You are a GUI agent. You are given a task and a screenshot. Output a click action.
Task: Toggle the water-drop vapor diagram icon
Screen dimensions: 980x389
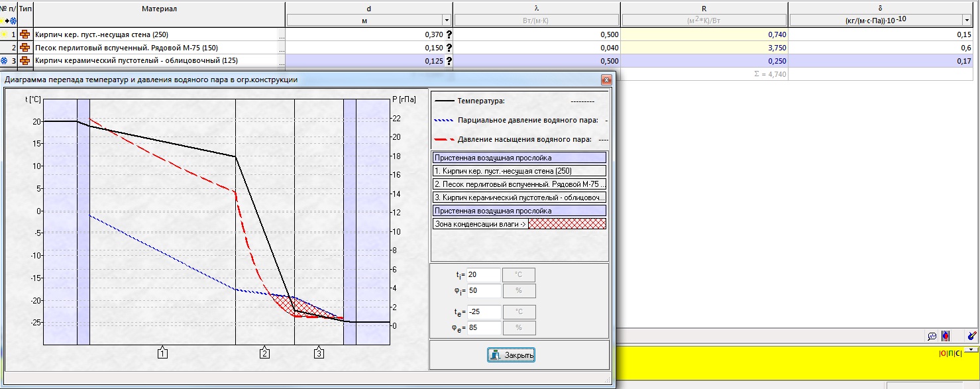pyautogui.click(x=946, y=336)
